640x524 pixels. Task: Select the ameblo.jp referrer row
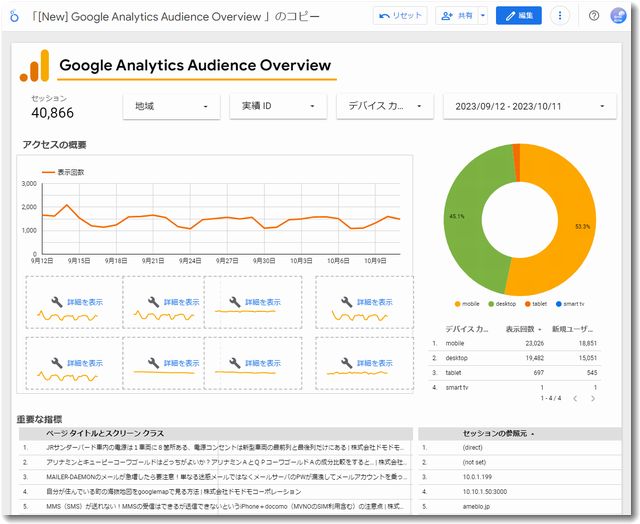tap(520, 506)
